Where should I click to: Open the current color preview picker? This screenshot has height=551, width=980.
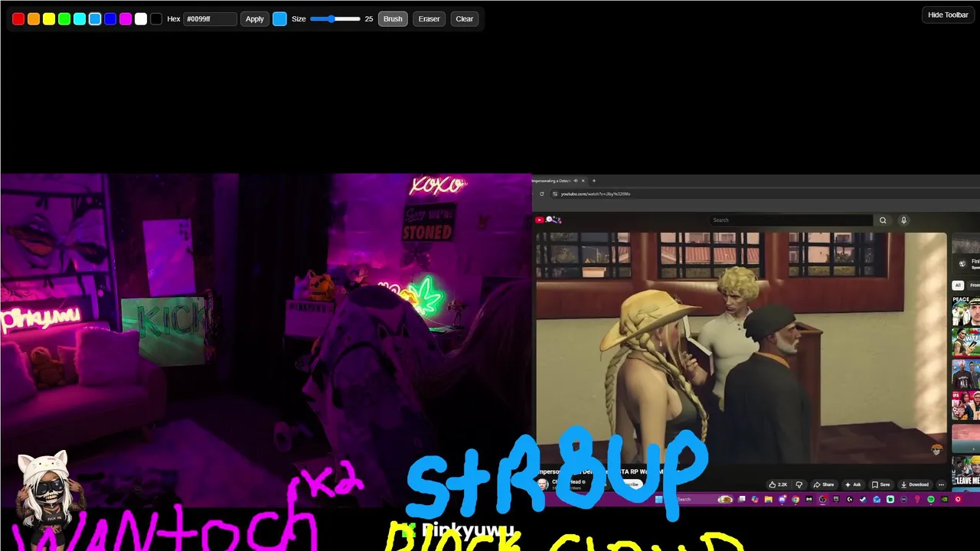click(279, 18)
